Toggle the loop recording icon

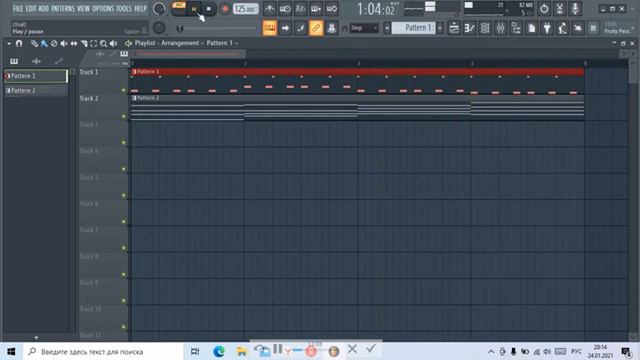[331, 9]
